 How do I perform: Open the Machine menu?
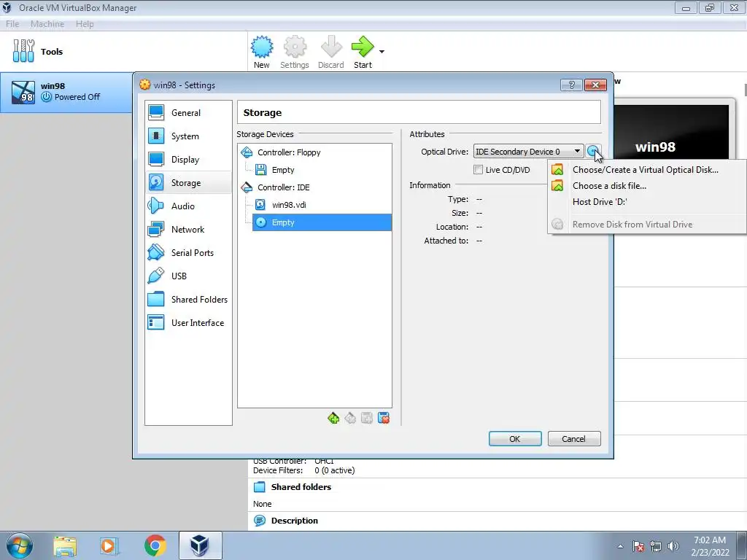(47, 24)
